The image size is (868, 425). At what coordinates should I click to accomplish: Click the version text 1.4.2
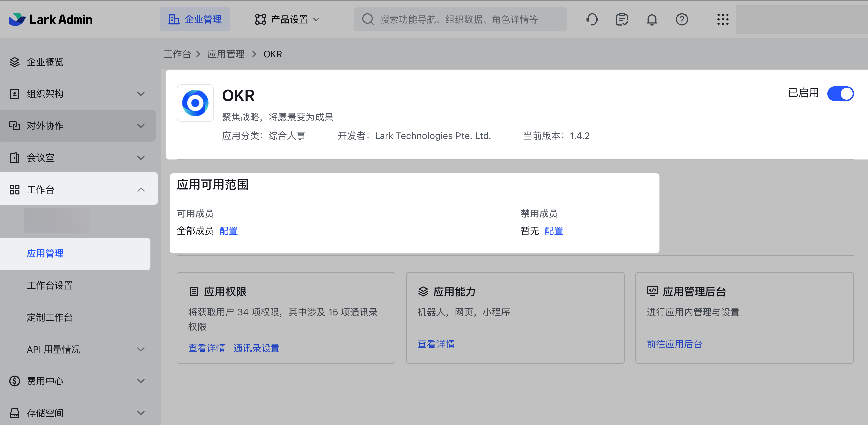(x=580, y=136)
